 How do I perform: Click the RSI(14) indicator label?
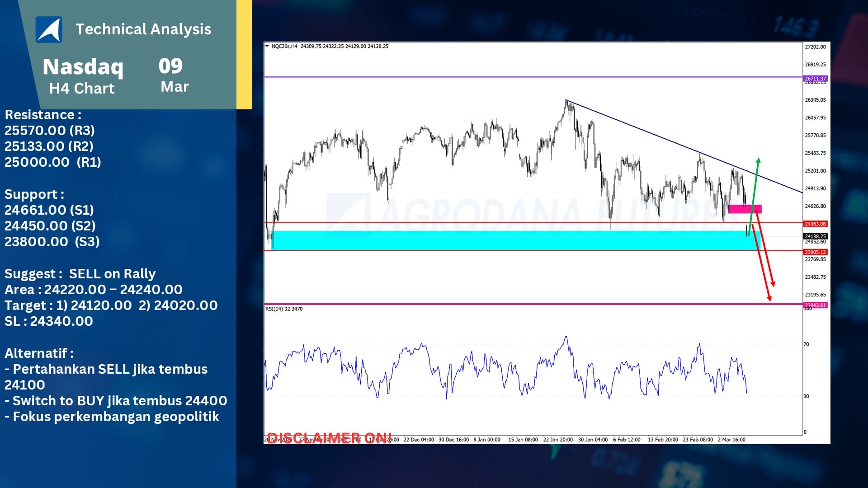click(284, 309)
